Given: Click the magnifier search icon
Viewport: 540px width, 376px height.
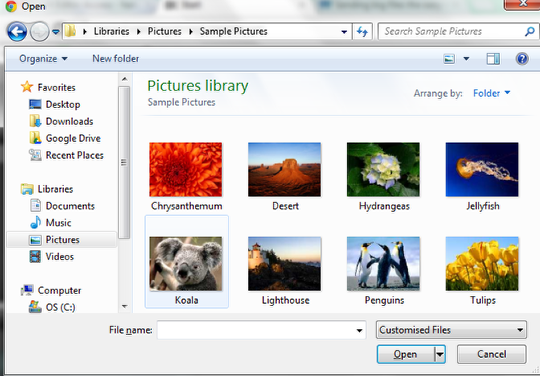Looking at the screenshot, I should (x=530, y=32).
